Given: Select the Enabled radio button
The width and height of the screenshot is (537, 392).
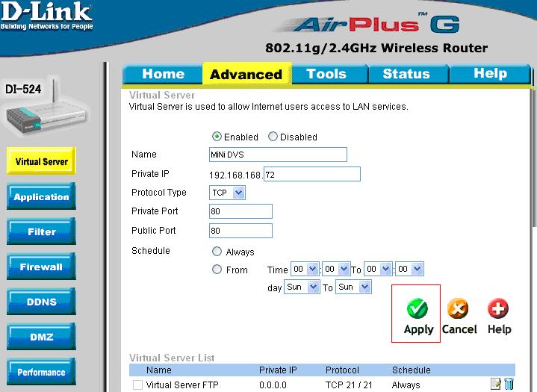Looking at the screenshot, I should click(x=217, y=137).
